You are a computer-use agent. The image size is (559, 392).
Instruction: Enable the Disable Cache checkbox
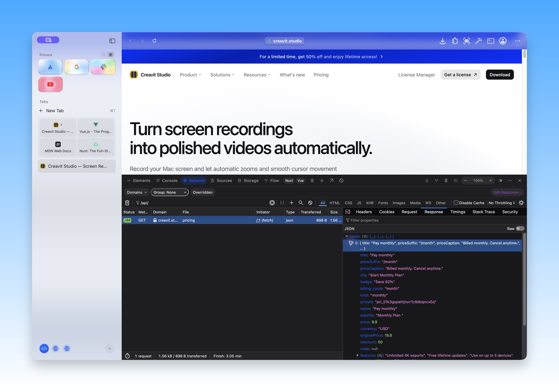[x=456, y=203]
